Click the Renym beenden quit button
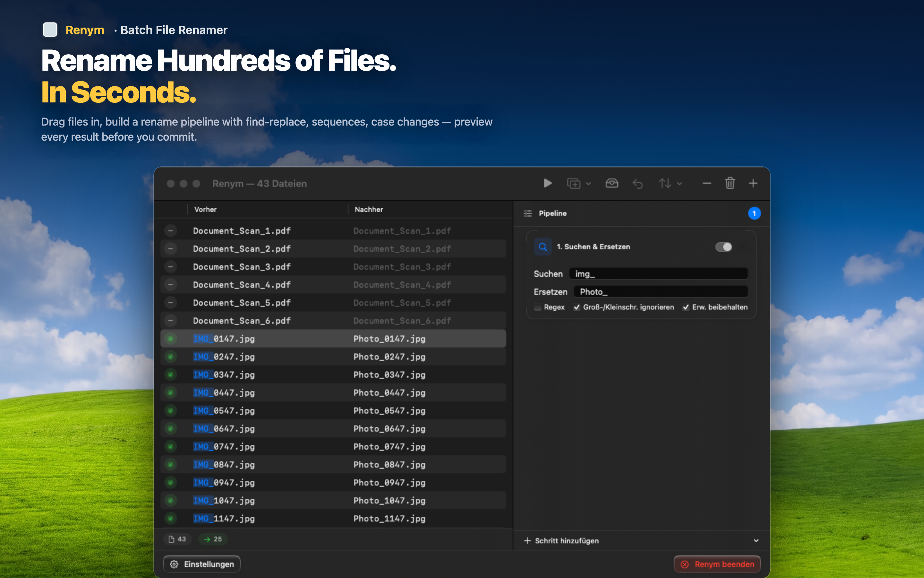The height and width of the screenshot is (578, 924). 717,564
